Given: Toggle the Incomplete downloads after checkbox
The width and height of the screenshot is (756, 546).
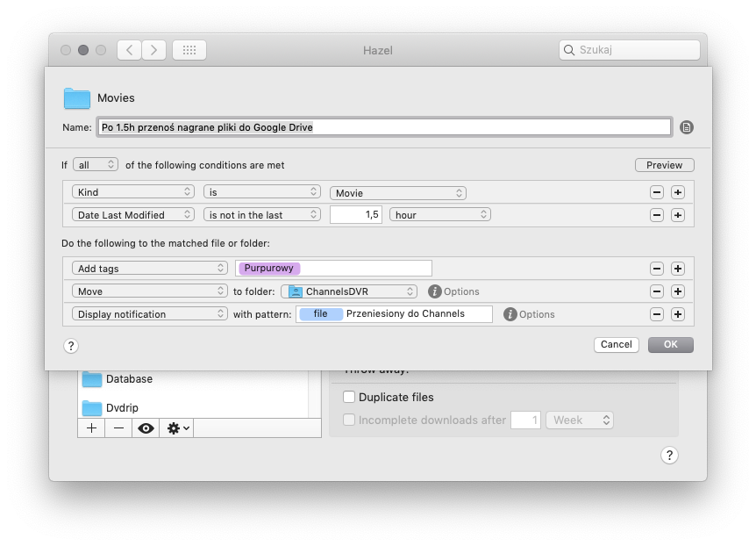Looking at the screenshot, I should point(349,420).
